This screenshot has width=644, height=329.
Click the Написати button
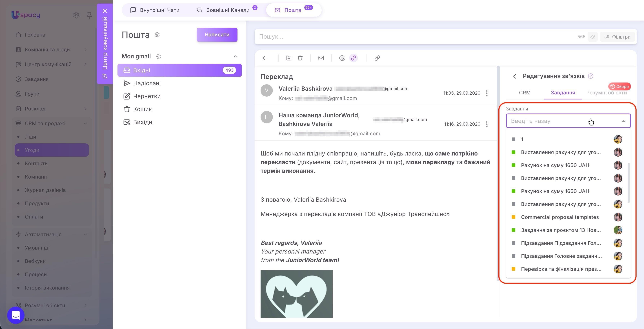point(217,35)
